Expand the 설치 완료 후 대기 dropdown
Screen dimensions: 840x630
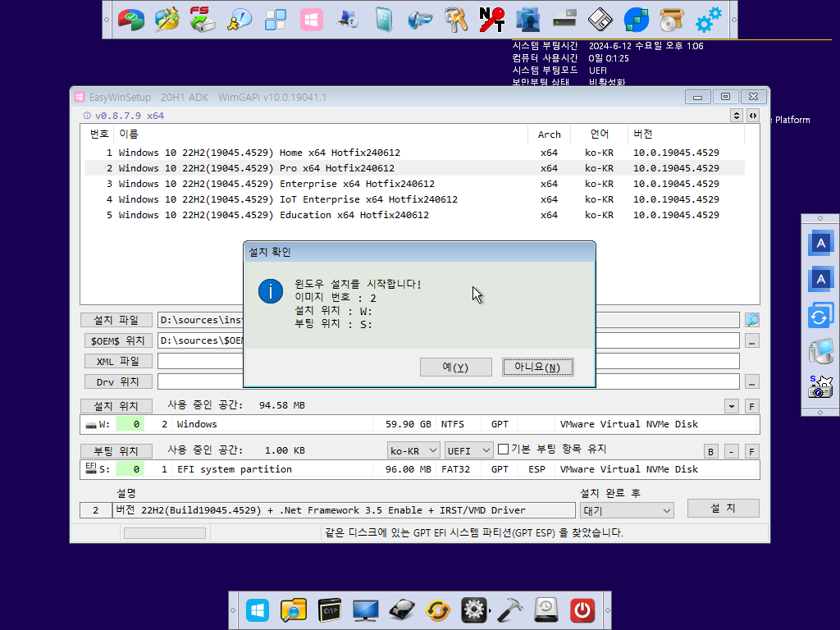pos(626,510)
